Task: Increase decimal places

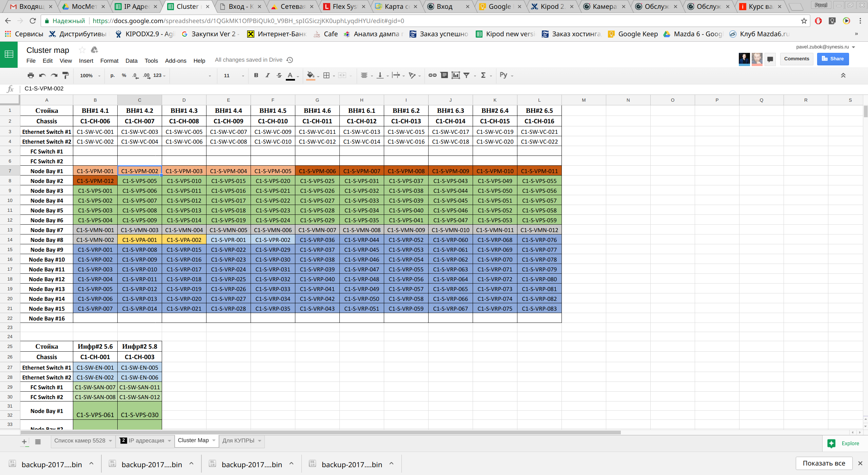Action: [146, 75]
